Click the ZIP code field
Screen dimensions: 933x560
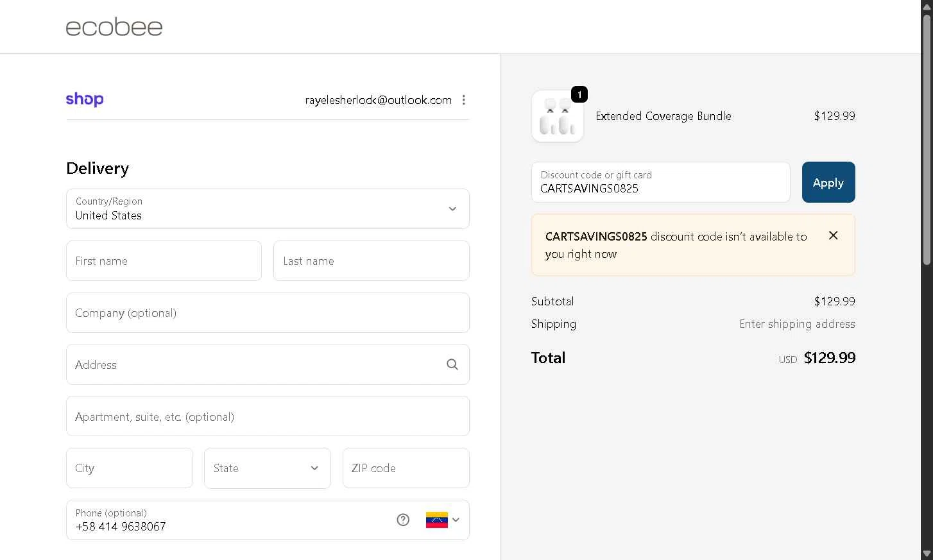406,468
